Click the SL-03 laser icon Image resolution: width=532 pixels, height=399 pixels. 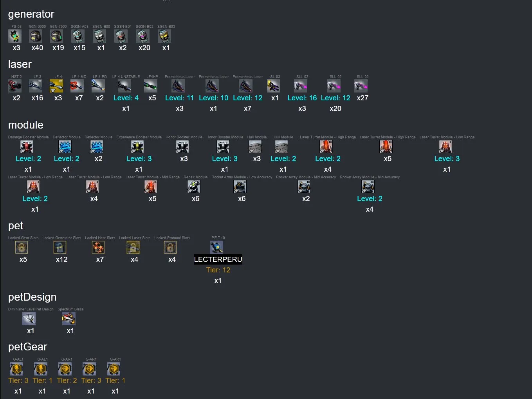(274, 86)
